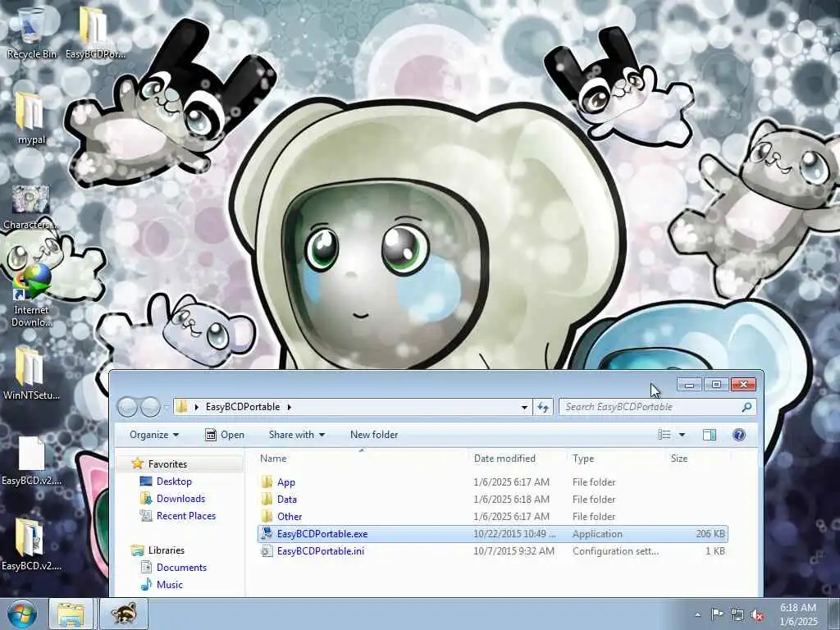Select the EasyBCDPortable.exe file
The height and width of the screenshot is (630, 840).
point(322,533)
